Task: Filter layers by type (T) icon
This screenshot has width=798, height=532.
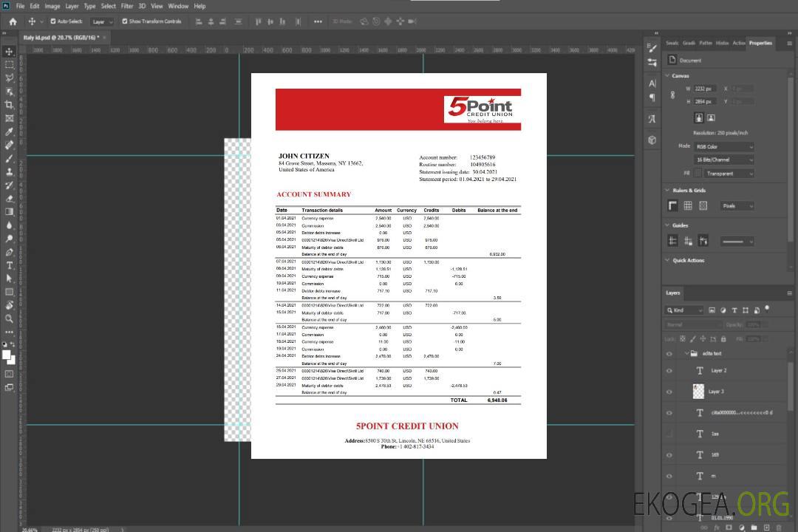Action: pyautogui.click(x=734, y=310)
